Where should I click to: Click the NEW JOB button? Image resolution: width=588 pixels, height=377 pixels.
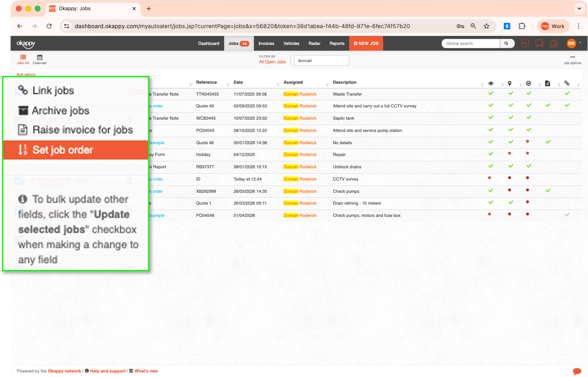pos(366,43)
